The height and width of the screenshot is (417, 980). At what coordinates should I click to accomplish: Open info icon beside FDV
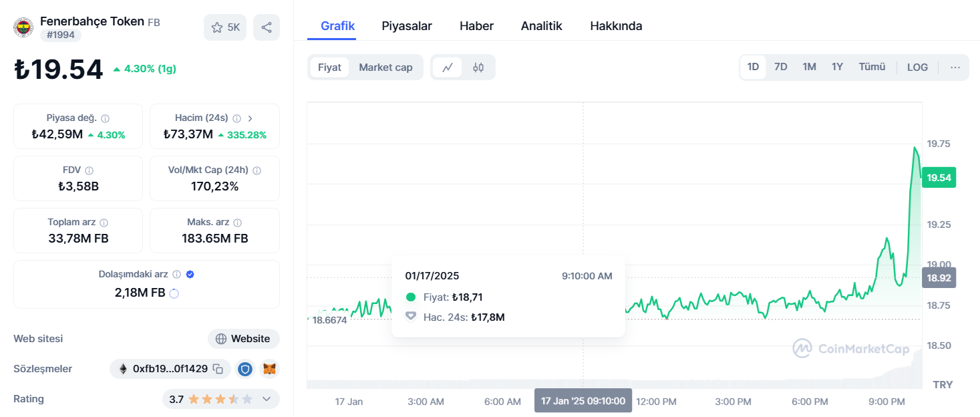89,170
